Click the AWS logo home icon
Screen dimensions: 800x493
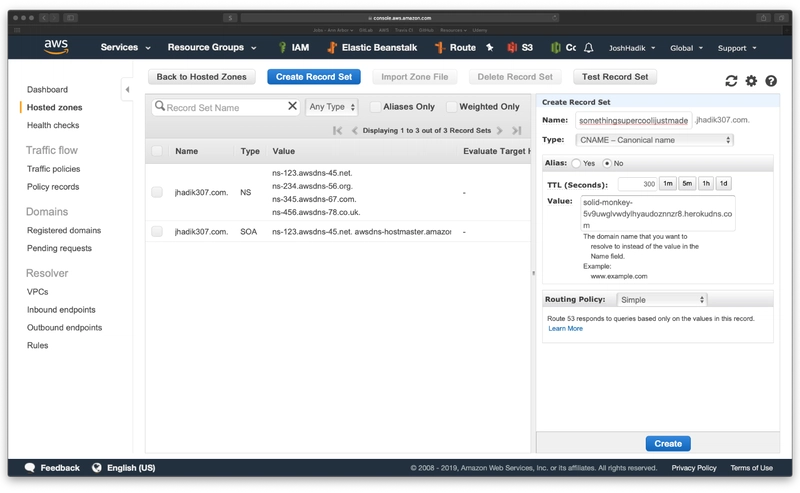[x=56, y=47]
